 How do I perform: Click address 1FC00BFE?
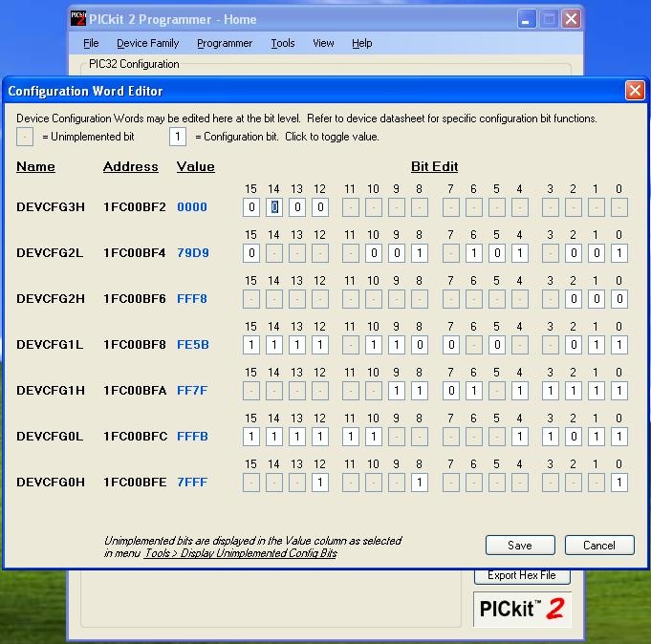(135, 483)
